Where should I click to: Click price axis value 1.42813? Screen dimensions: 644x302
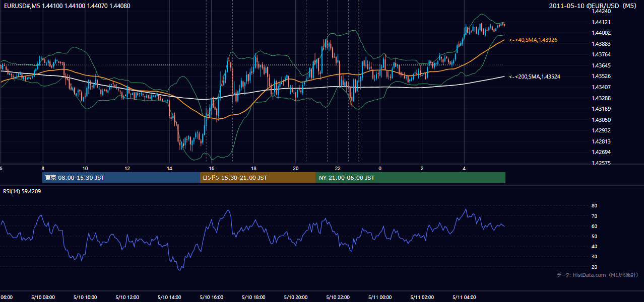(x=601, y=141)
